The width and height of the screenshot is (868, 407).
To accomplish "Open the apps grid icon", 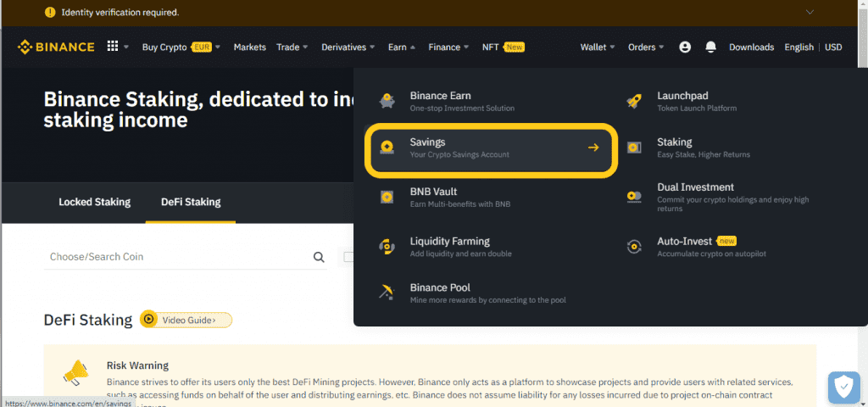I will (113, 47).
